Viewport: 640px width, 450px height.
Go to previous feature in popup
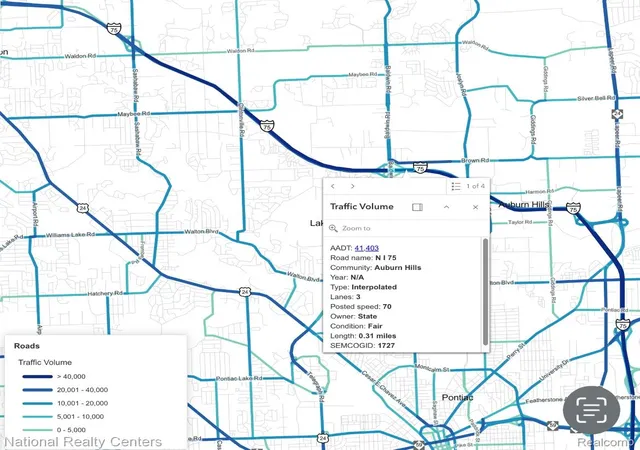(x=333, y=186)
